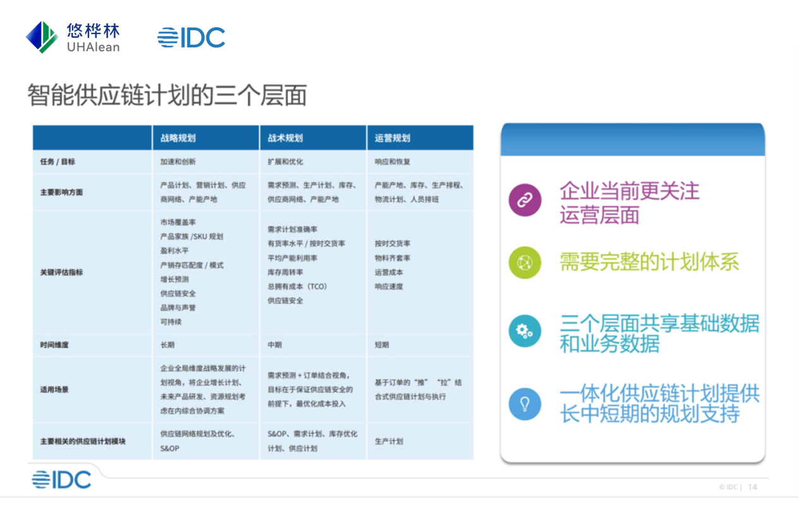Click the page number 14
This screenshot has height=532, width=799.
point(752,487)
